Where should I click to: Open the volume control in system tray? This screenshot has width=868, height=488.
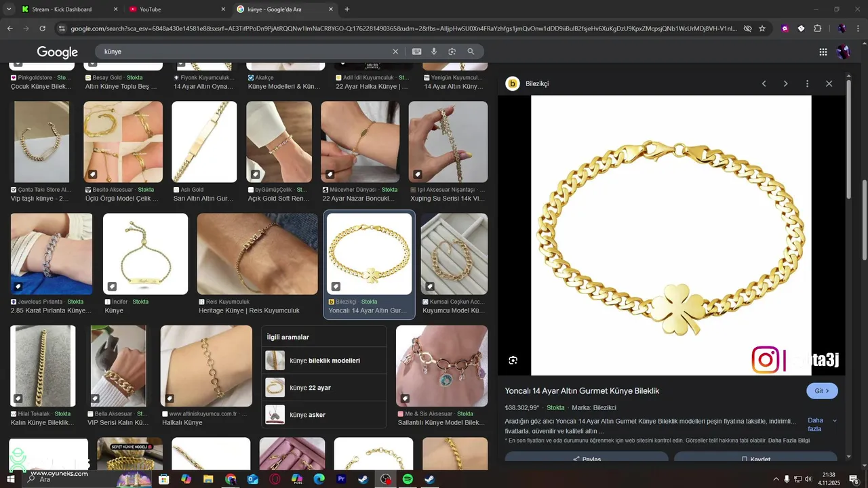point(809,479)
